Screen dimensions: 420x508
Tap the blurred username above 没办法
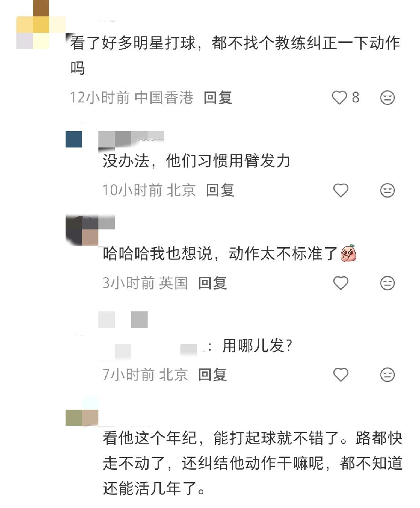click(131, 139)
